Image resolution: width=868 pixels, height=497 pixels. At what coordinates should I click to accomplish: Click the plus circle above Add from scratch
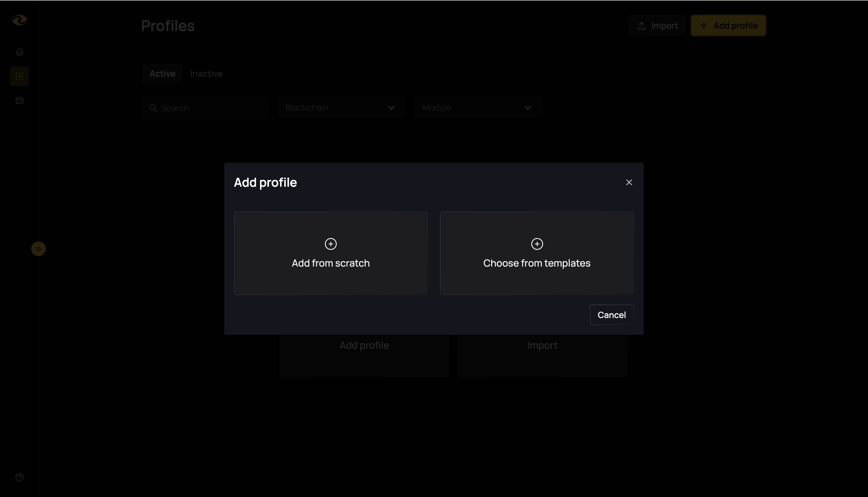[x=330, y=244]
